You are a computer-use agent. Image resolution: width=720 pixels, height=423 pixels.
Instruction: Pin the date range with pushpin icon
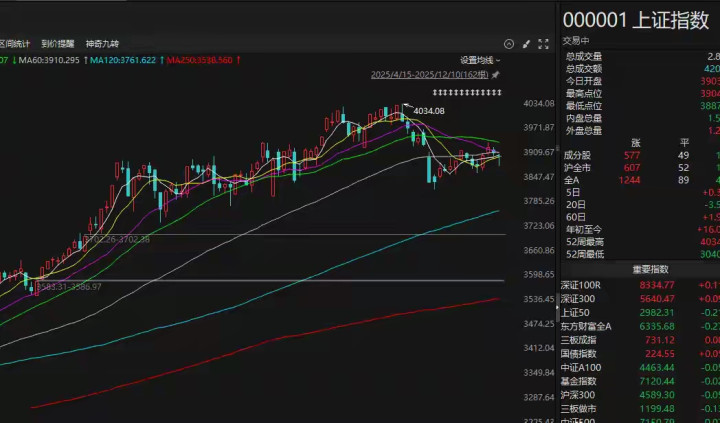pyautogui.click(x=495, y=74)
